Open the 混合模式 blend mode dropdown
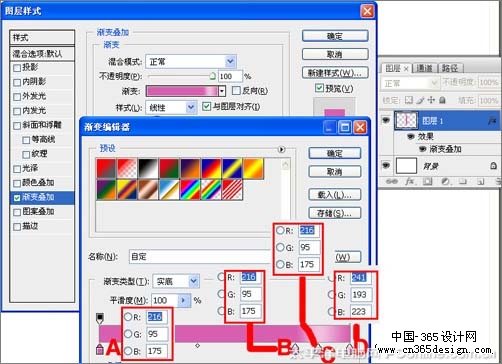Screen dimensions: 502x364 coord(191,62)
